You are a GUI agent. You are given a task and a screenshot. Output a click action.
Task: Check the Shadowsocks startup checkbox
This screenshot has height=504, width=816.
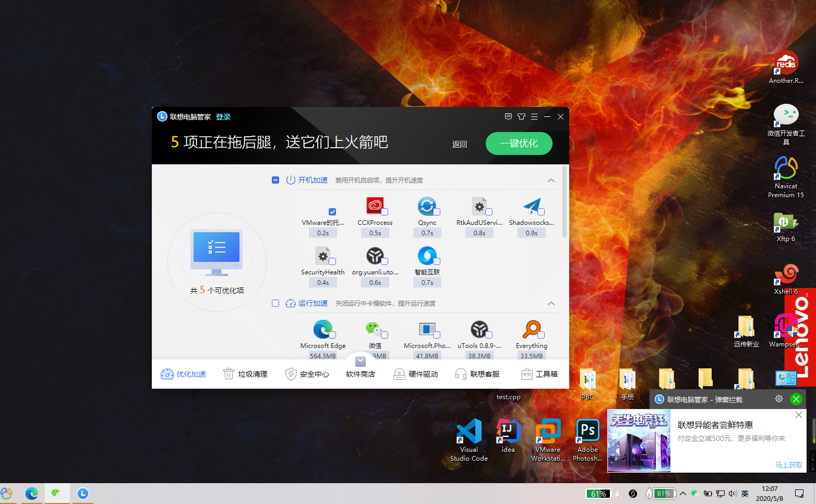coord(541,212)
